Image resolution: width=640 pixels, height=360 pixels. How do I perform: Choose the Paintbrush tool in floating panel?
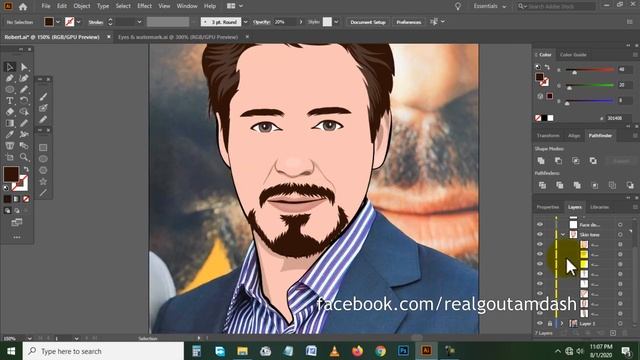point(43,97)
